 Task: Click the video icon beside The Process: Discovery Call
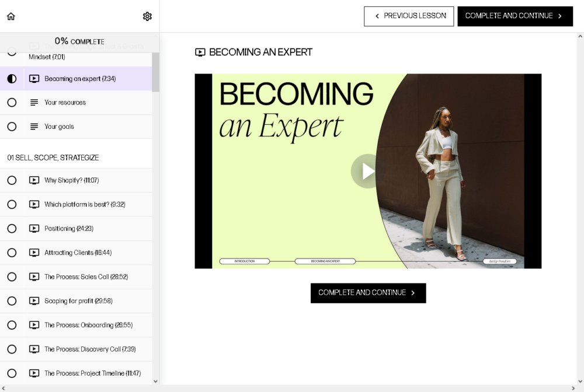[x=34, y=349]
